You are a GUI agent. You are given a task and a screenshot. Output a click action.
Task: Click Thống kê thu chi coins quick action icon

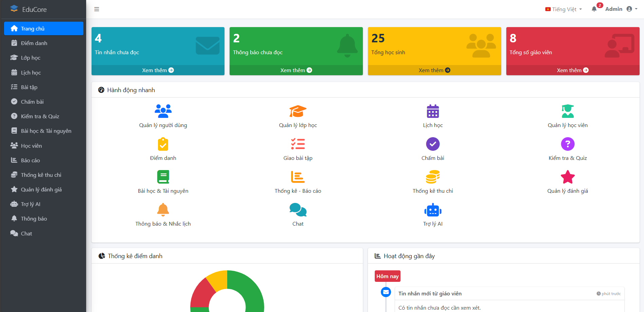tap(433, 177)
